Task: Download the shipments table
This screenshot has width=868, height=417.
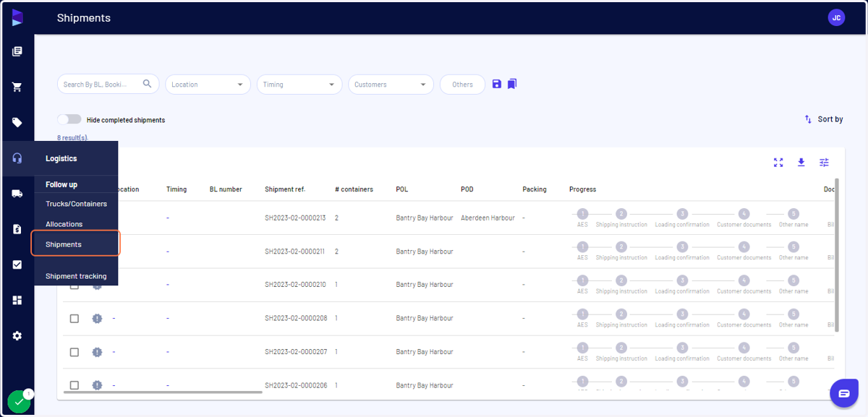Action: point(801,163)
